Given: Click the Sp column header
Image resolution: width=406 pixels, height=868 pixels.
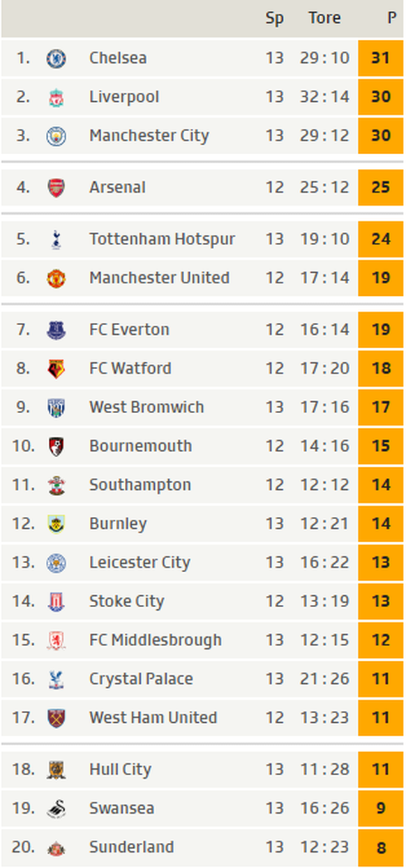Looking at the screenshot, I should [274, 19].
